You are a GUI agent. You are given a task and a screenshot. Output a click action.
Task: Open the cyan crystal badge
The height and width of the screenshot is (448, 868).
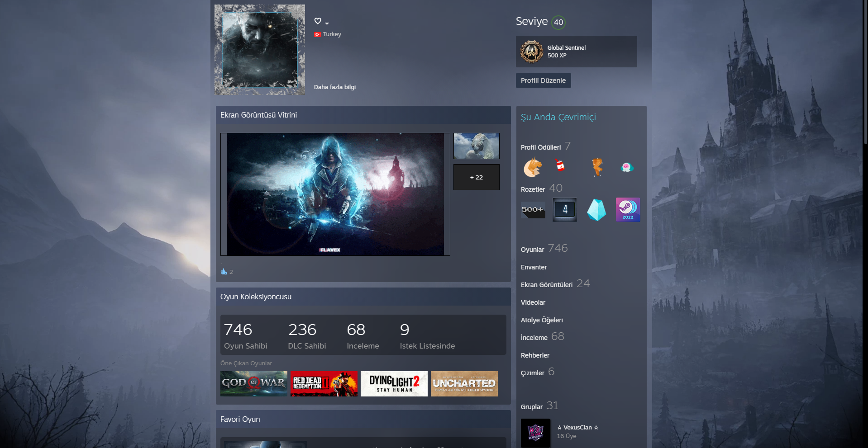596,210
